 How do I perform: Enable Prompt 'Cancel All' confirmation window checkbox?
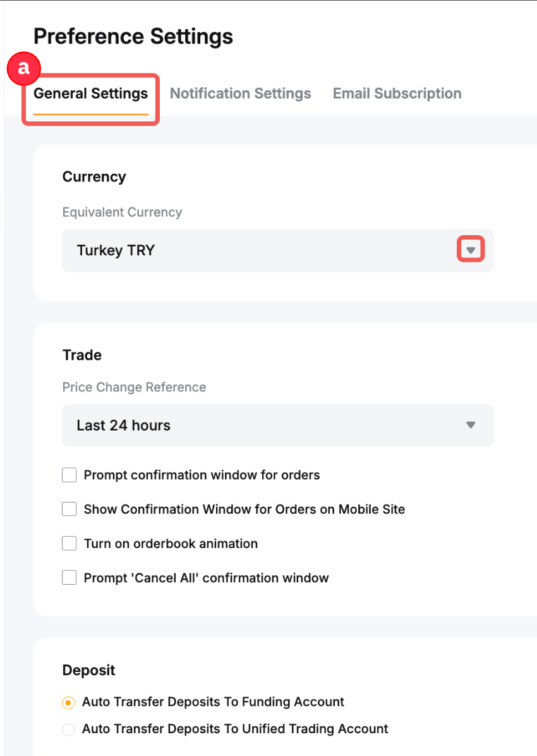click(69, 577)
